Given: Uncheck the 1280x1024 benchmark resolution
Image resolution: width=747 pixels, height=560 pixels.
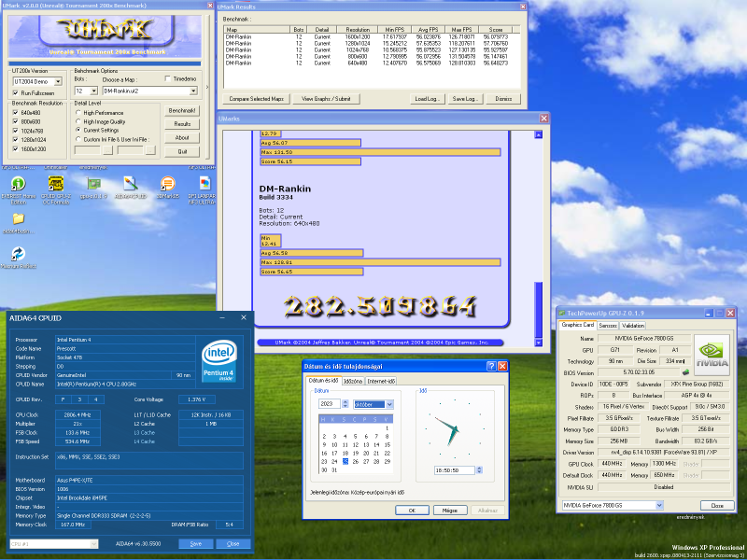Looking at the screenshot, I should [x=15, y=140].
